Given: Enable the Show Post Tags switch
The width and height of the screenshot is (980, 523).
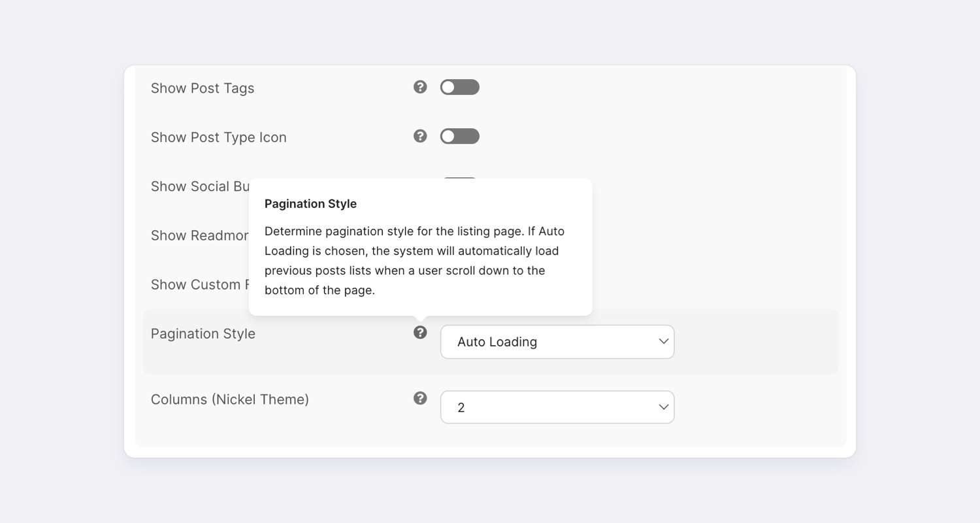Looking at the screenshot, I should tap(459, 86).
